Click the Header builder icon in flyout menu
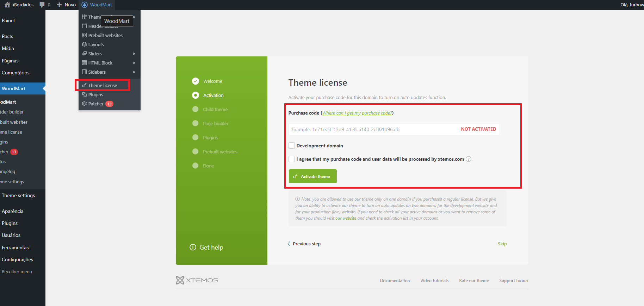This screenshot has width=644, height=306. [x=84, y=26]
